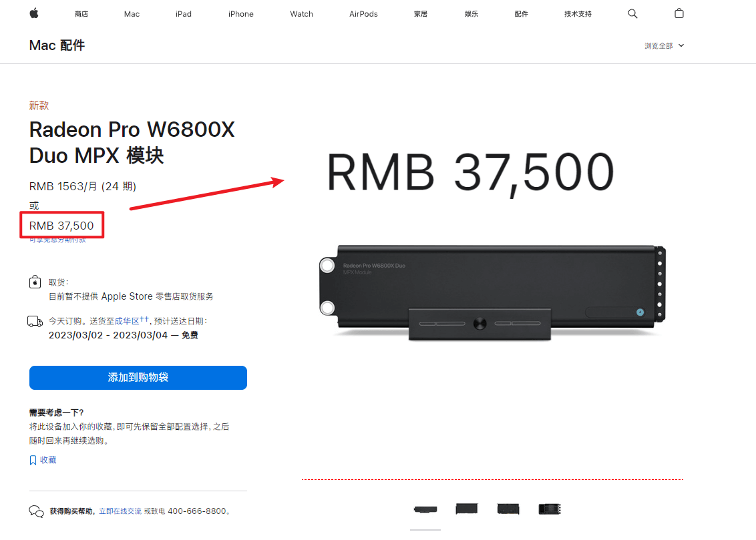This screenshot has height=540, width=756.
Task: Click the 添加到购物袋 button
Action: coord(138,378)
